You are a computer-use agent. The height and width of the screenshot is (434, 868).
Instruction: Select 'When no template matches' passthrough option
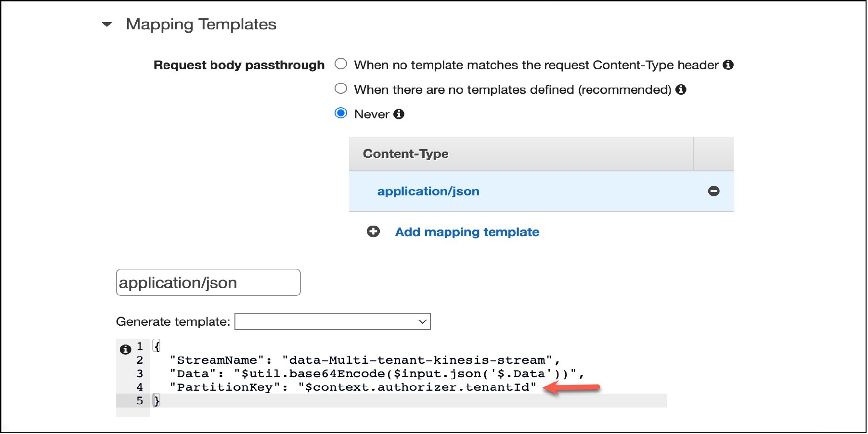(341, 64)
